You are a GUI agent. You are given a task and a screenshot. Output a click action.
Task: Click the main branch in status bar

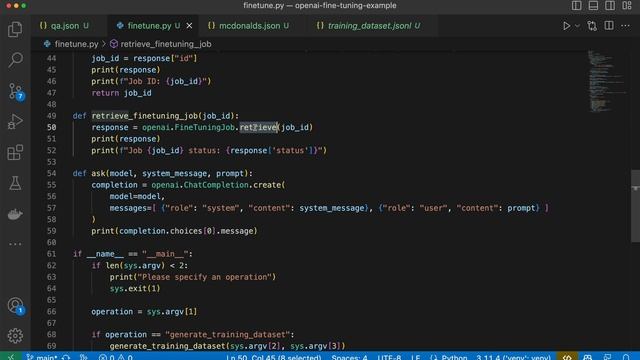pyautogui.click(x=42, y=357)
